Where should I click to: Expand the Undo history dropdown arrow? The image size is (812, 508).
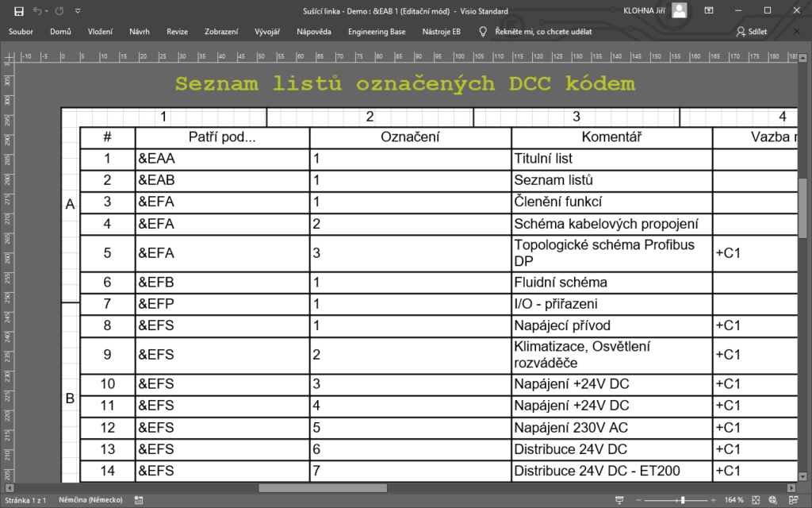coord(47,10)
